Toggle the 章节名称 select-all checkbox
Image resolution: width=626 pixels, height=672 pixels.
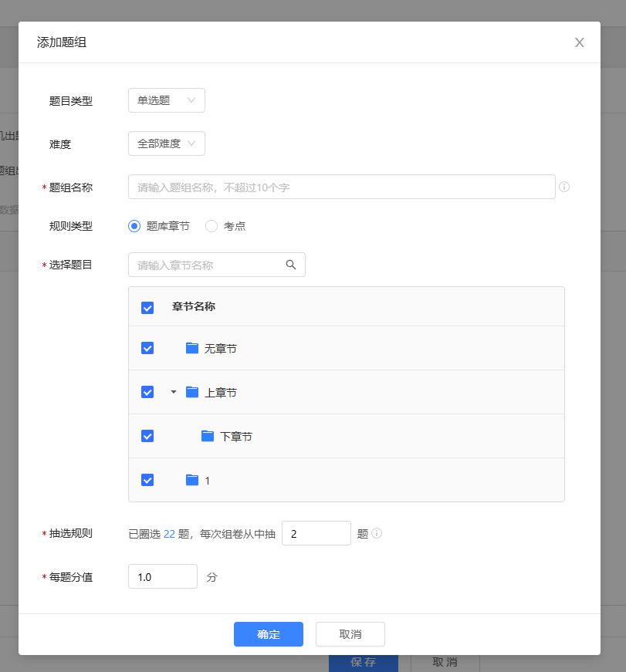[x=147, y=307]
